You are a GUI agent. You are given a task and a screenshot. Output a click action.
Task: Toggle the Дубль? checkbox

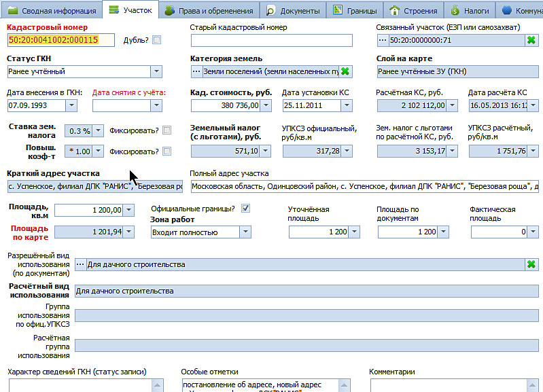pos(157,40)
